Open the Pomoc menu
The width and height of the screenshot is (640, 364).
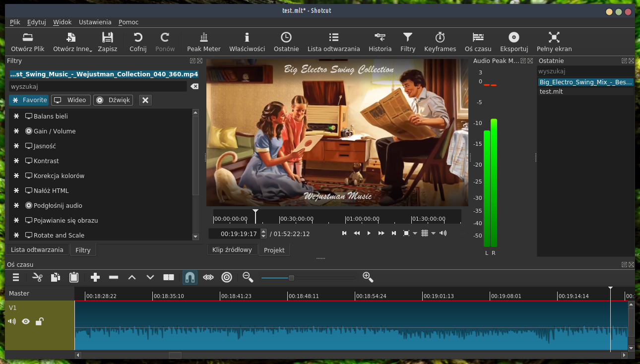128,22
